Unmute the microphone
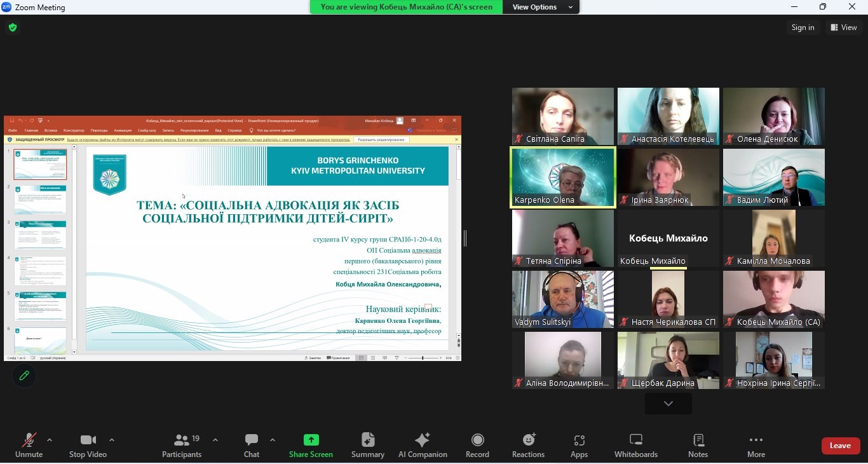This screenshot has width=868, height=464. click(x=29, y=445)
